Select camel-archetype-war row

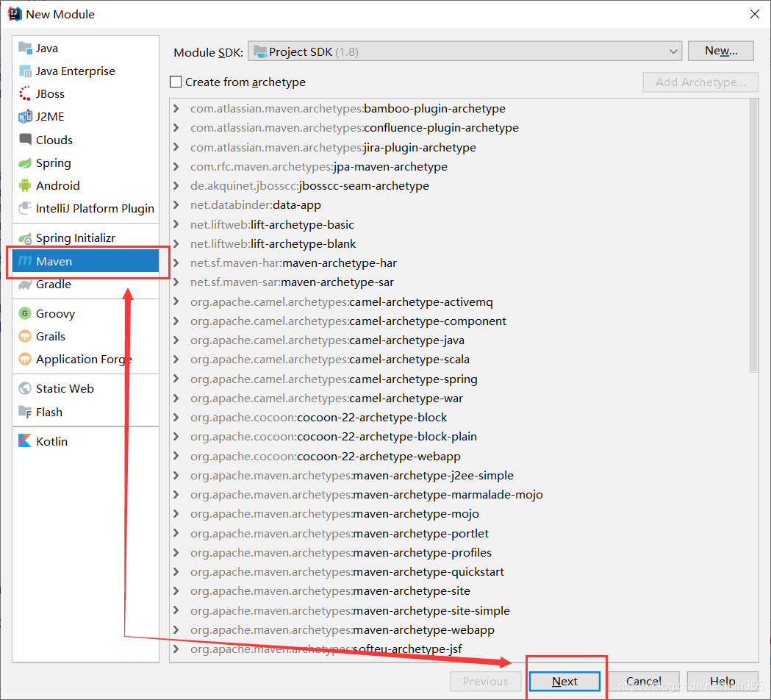point(459,398)
